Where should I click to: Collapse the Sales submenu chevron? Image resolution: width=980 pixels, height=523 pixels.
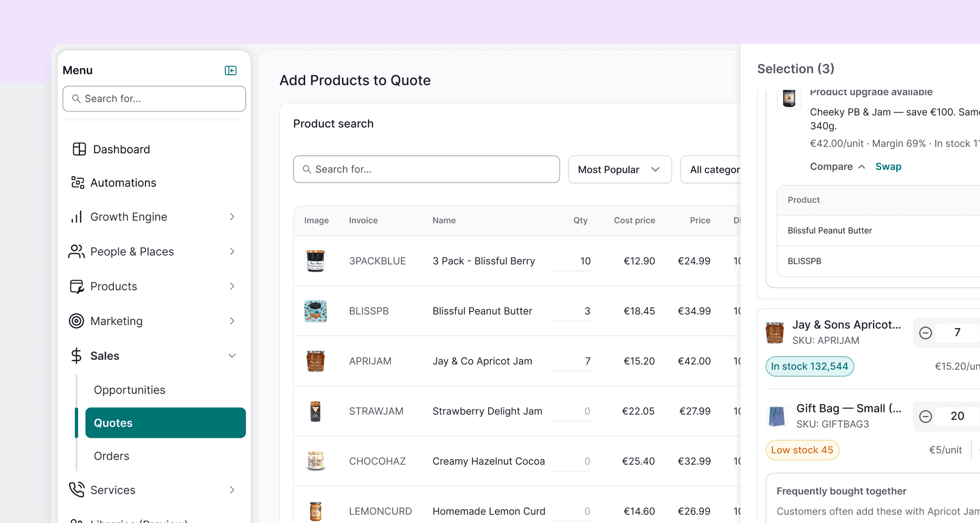232,355
